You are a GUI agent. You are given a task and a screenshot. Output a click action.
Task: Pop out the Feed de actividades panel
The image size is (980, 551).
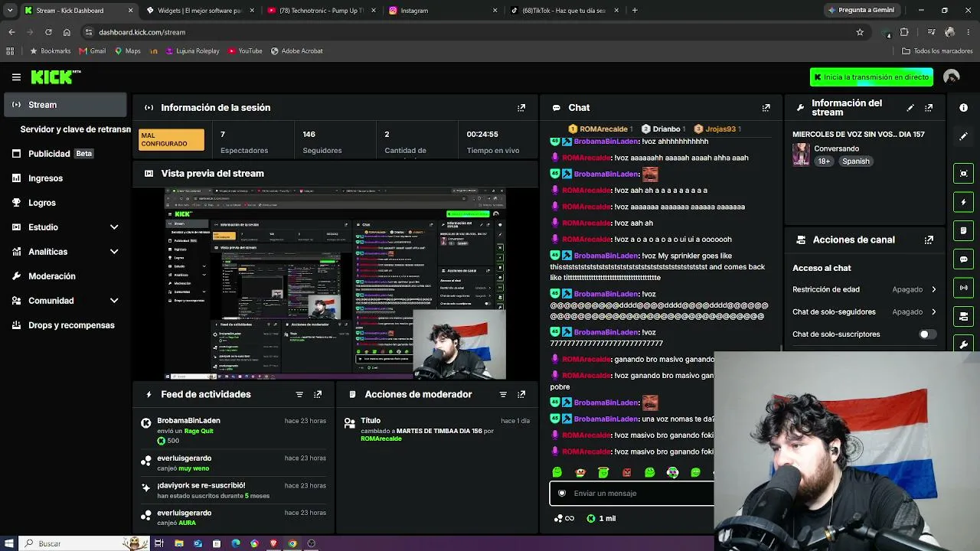[x=318, y=394]
